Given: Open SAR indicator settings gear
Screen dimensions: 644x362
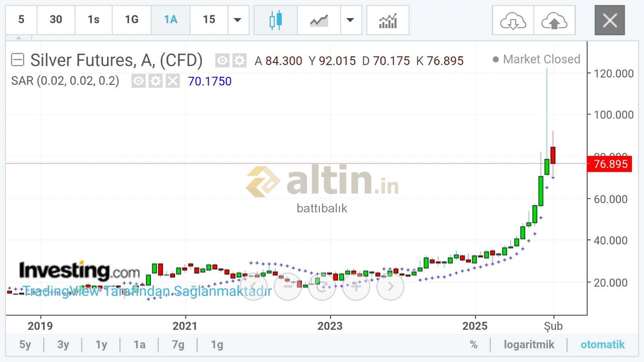Looking at the screenshot, I should click(155, 81).
